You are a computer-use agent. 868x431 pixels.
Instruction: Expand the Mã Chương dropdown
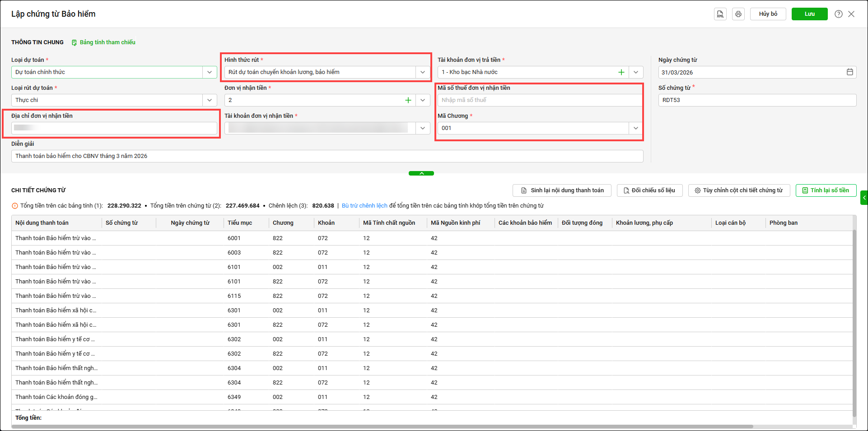pos(635,128)
